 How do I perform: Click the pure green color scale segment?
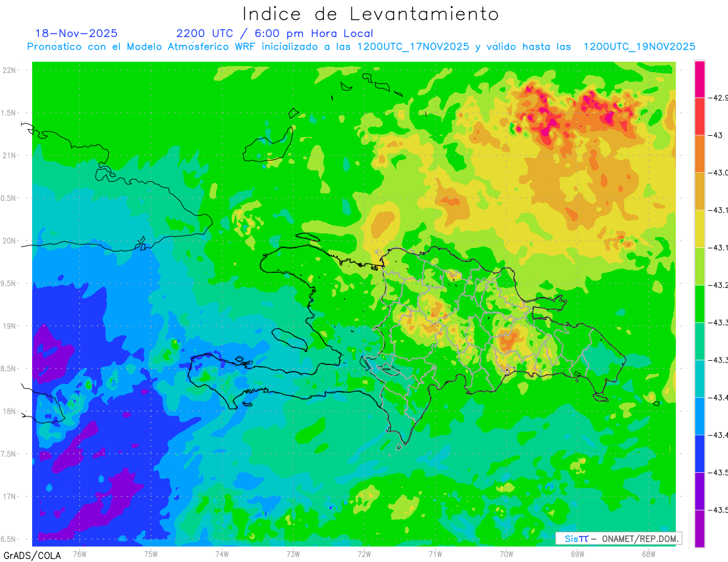click(x=699, y=304)
